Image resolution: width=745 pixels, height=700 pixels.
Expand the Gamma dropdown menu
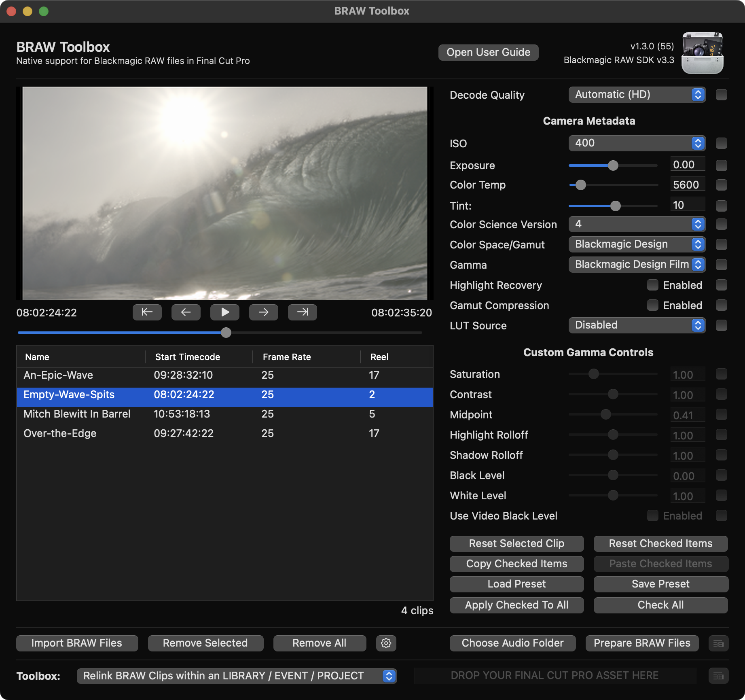pyautogui.click(x=637, y=265)
